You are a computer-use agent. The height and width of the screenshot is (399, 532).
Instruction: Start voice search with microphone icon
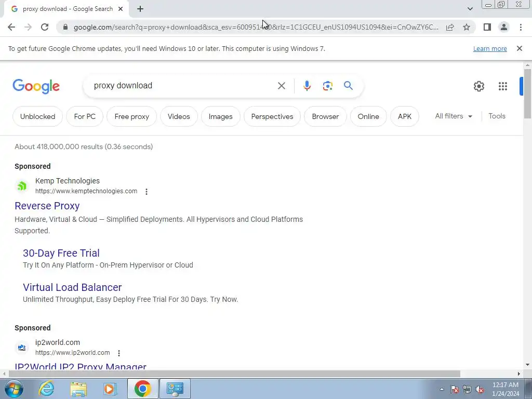307,86
